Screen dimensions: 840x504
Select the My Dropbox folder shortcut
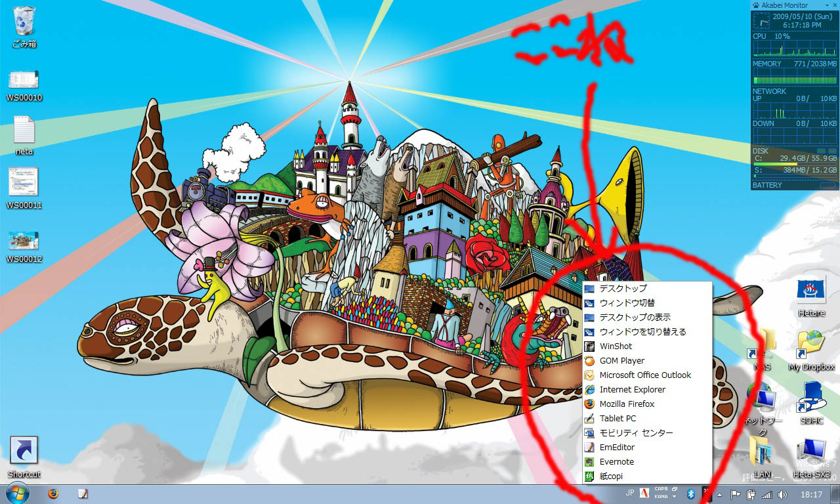(811, 351)
